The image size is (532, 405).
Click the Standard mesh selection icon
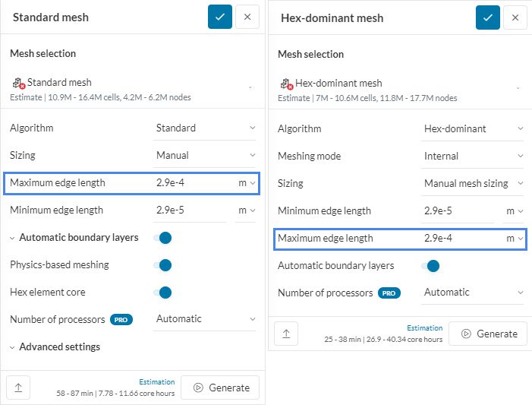tap(17, 83)
